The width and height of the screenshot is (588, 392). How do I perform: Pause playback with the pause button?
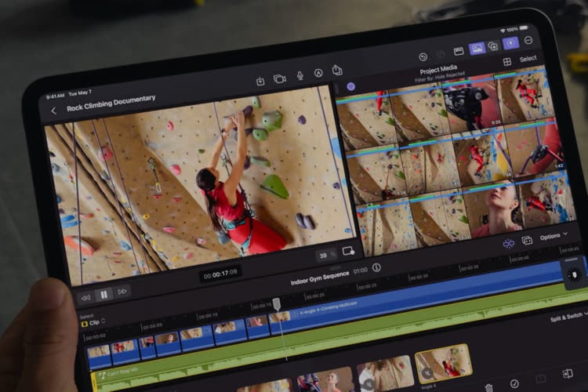click(x=103, y=295)
